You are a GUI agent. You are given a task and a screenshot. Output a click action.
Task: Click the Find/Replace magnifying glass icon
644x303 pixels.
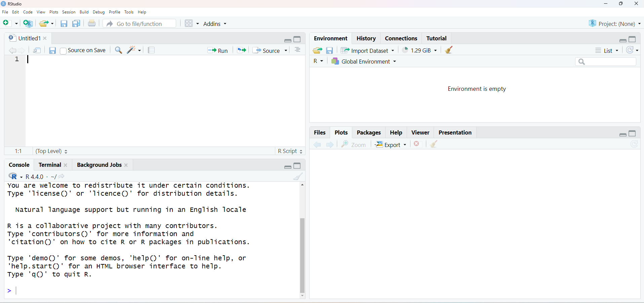tap(118, 50)
